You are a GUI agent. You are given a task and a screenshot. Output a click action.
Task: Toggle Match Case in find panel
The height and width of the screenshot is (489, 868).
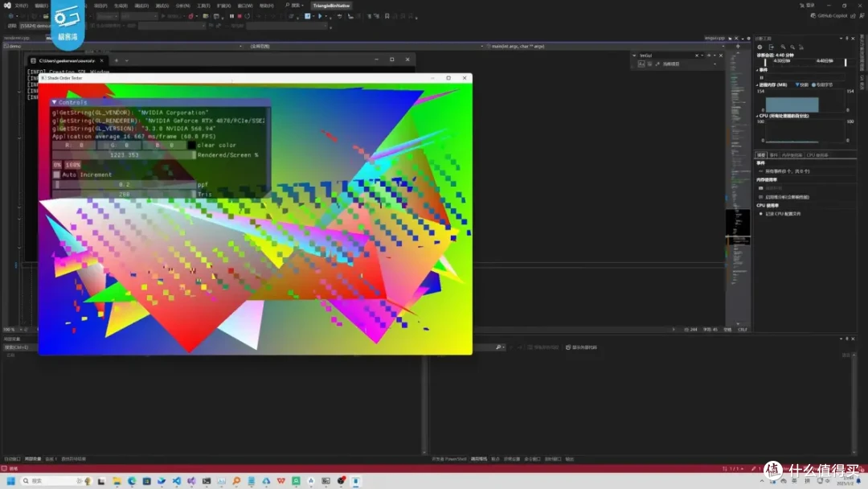(x=641, y=64)
